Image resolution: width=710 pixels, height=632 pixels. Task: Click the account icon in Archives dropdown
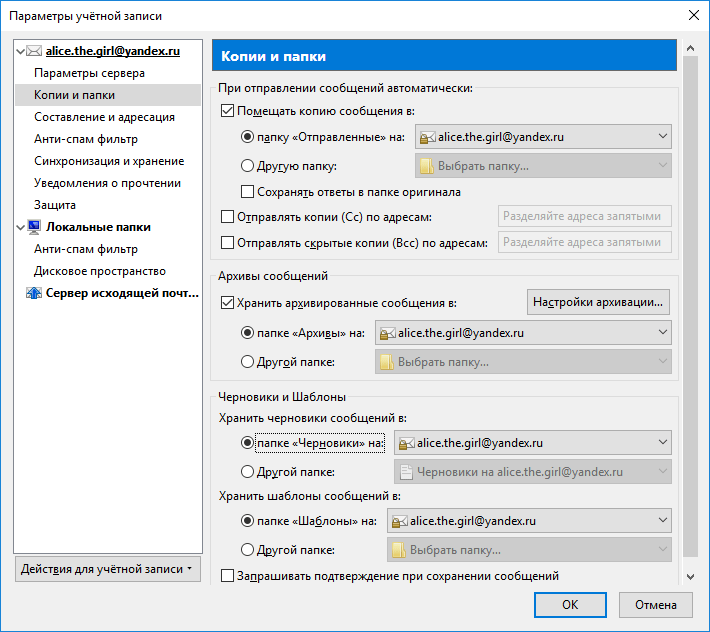click(388, 333)
